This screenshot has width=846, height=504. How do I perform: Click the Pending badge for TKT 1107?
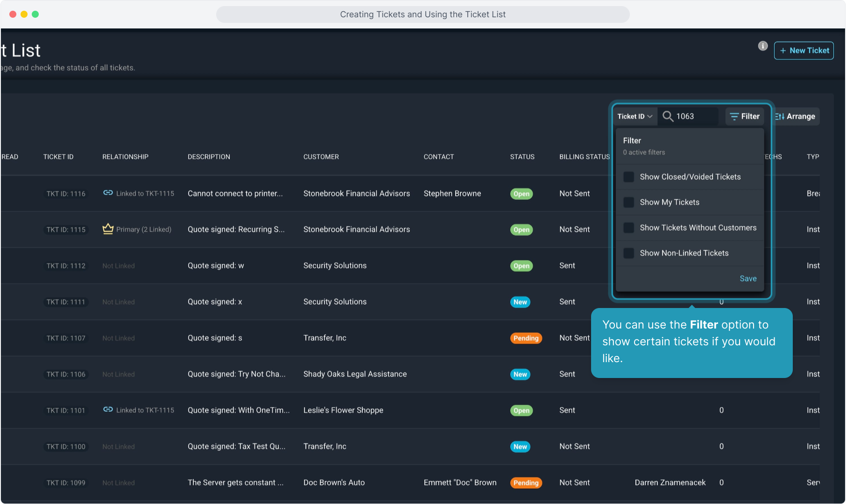[526, 338]
